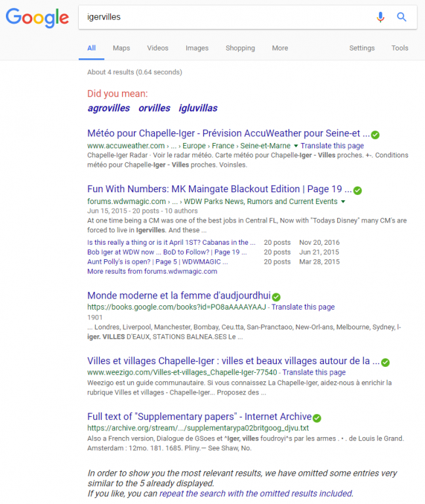Viewport: 425px width, 504px height.
Task: Open Météo pour Chapelle-Iger AccuWeather result
Action: point(228,133)
